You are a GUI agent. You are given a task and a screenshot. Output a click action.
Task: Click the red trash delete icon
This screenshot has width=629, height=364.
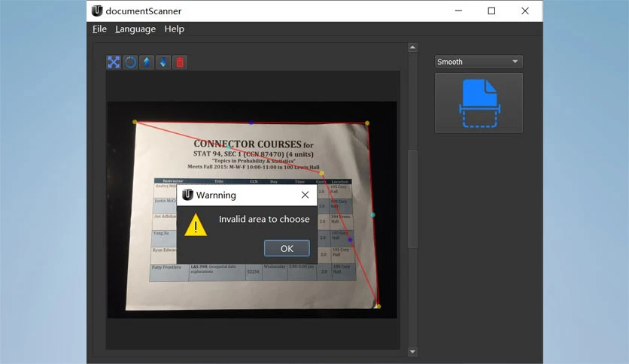[180, 62]
